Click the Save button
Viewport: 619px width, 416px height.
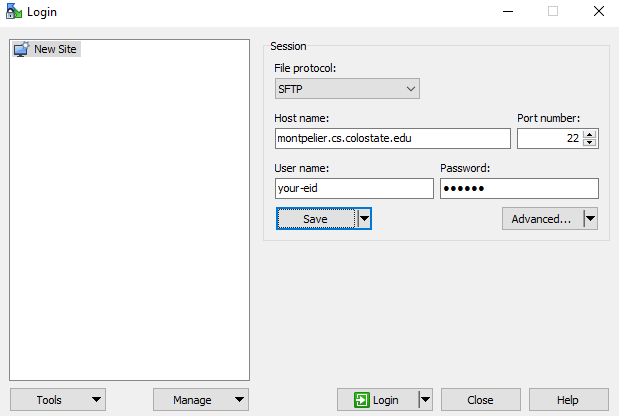pos(315,219)
